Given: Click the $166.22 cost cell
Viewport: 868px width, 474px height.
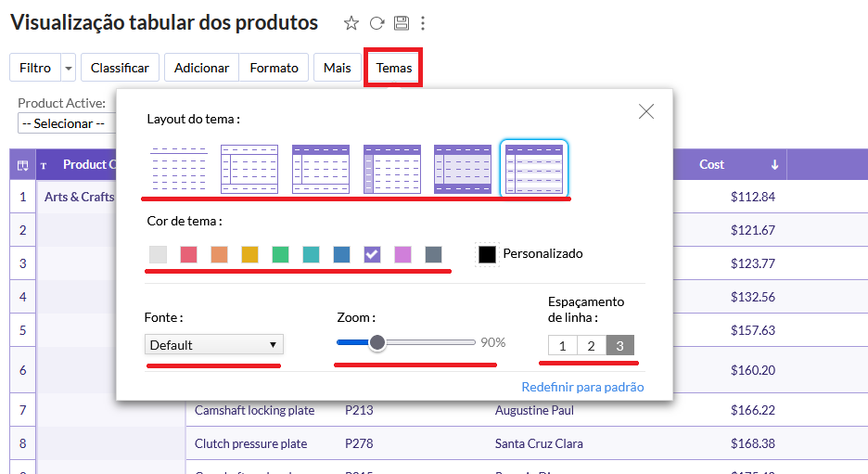Looking at the screenshot, I should [753, 410].
